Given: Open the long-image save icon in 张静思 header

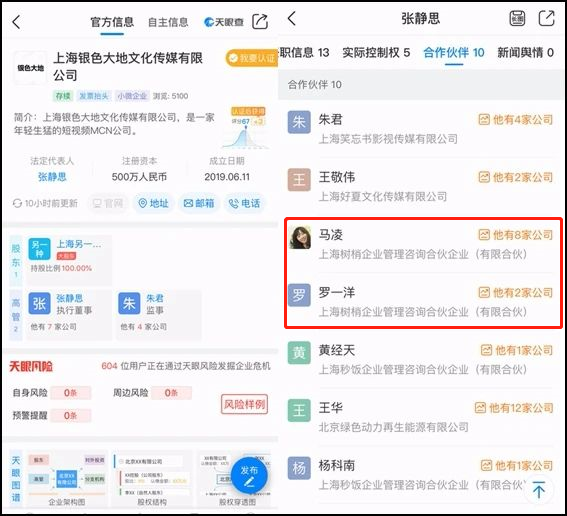Looking at the screenshot, I should (x=517, y=18).
